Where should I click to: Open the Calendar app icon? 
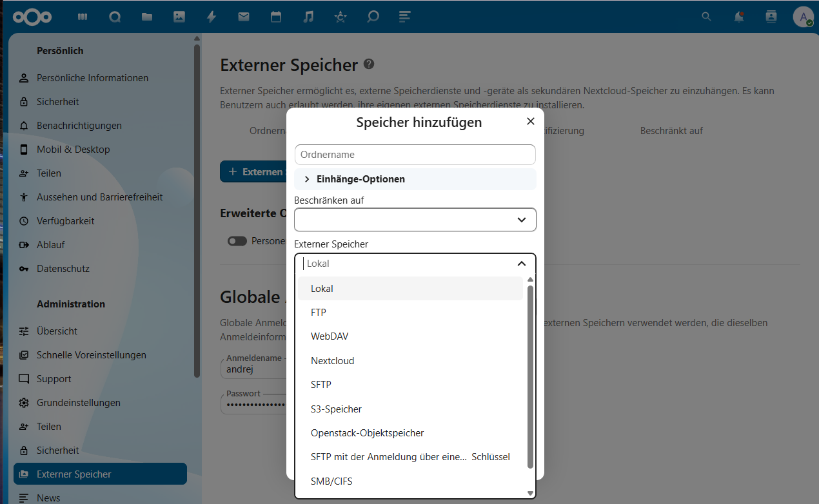[276, 17]
